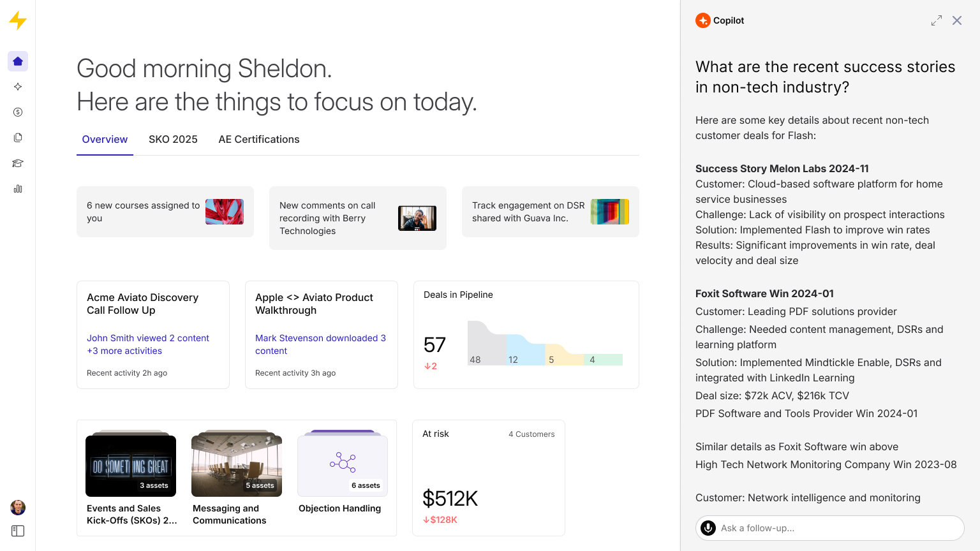Open the graduation cap training icon
The height and width of the screenshot is (551, 980).
tap(18, 163)
